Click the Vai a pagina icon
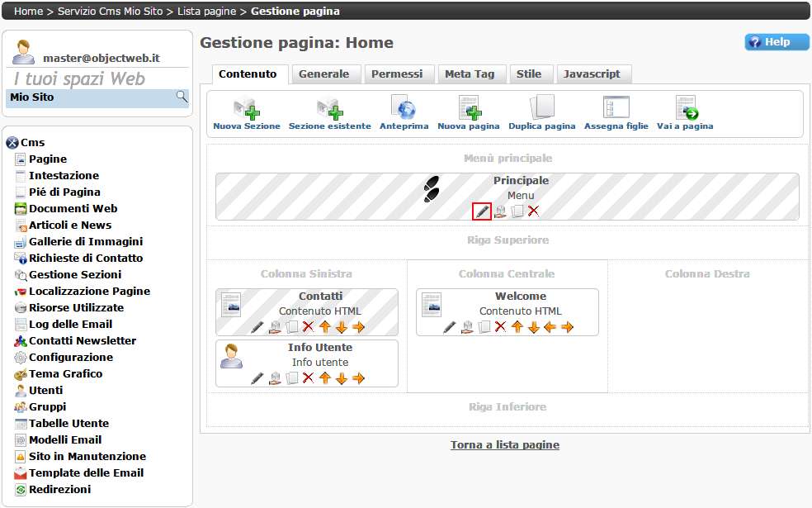812x508 pixels. pos(685,113)
